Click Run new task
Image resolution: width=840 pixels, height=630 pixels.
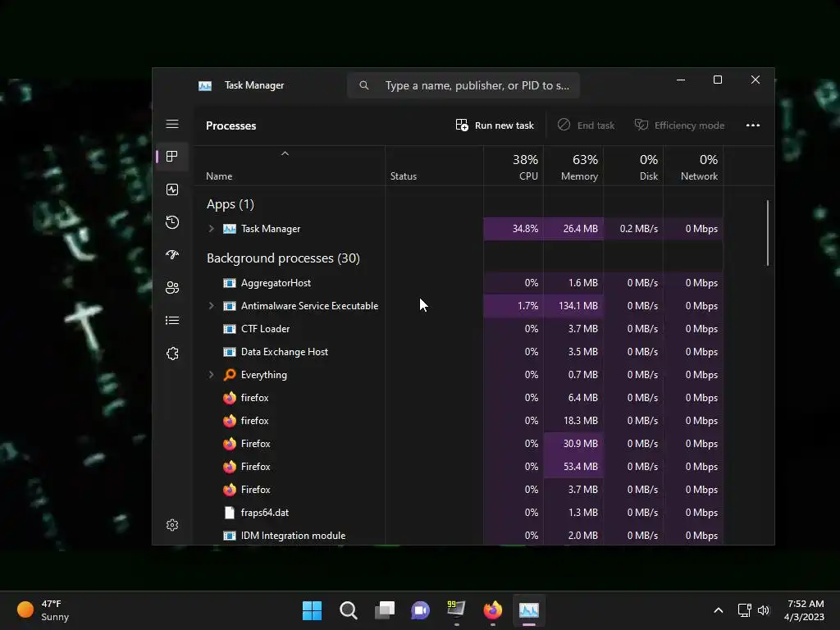495,126
